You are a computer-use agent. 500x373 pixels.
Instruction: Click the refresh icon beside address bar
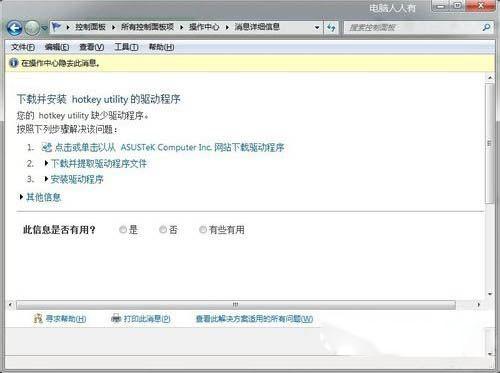pos(331,28)
